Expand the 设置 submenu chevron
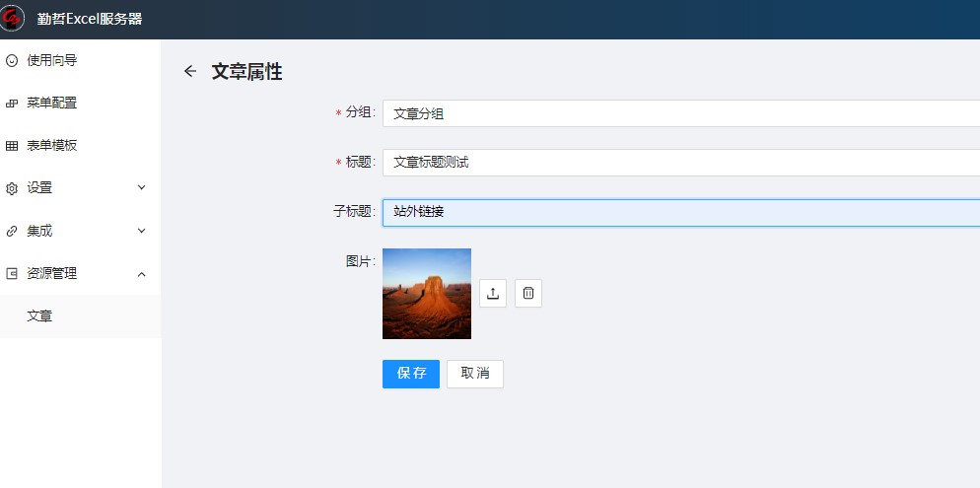This screenshot has width=980, height=488. point(141,187)
